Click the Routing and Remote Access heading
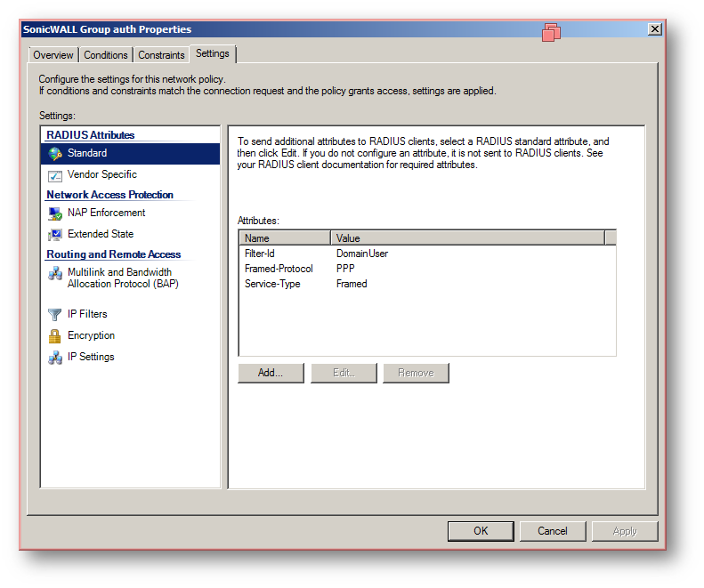 tap(114, 254)
